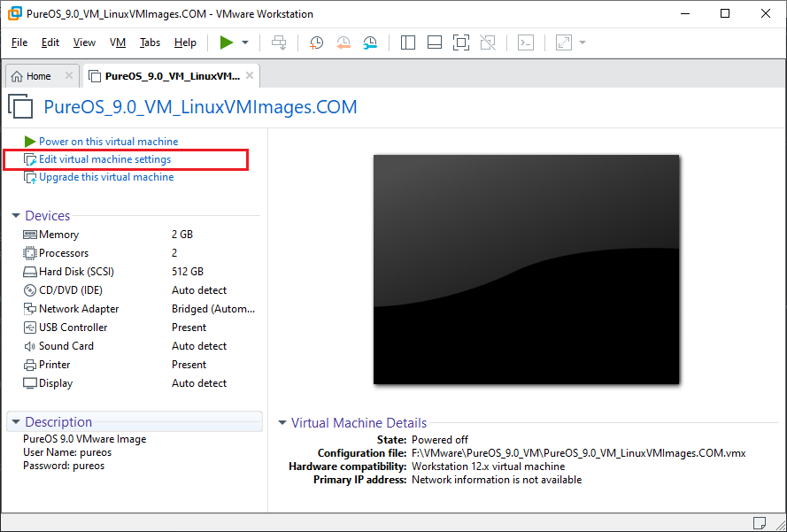The height and width of the screenshot is (532, 787).
Task: Toggle the thumbnail bar icon
Action: (434, 42)
